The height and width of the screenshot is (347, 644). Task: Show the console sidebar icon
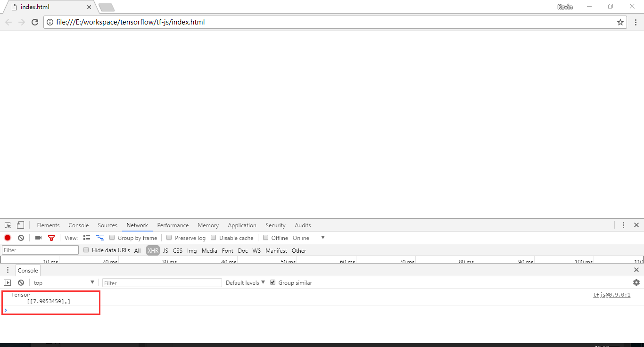coord(8,283)
